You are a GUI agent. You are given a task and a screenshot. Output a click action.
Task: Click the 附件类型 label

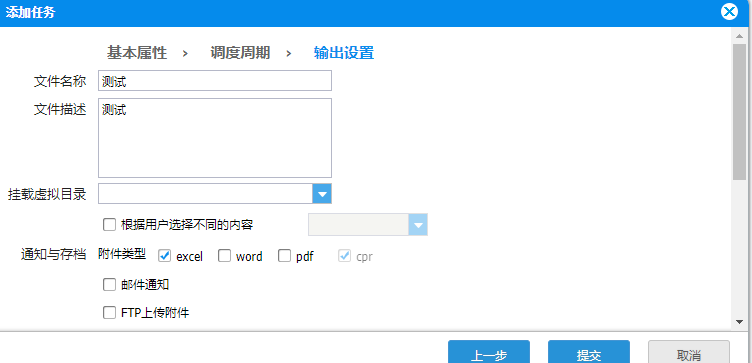coord(122,254)
